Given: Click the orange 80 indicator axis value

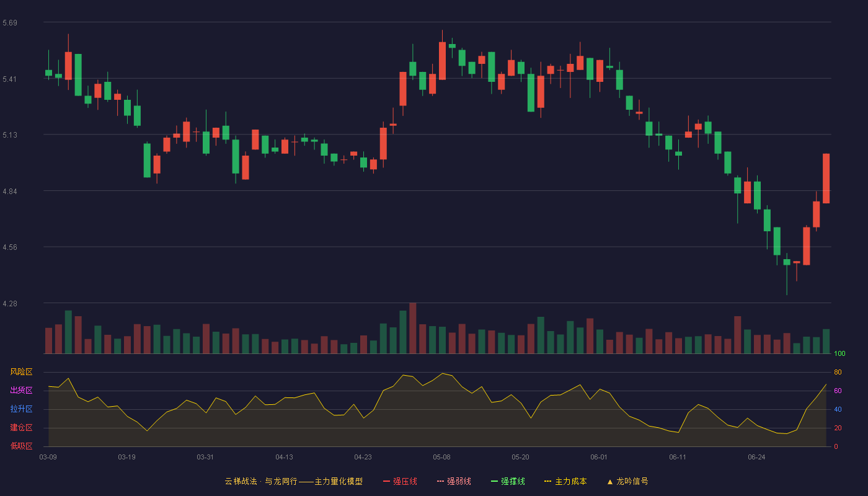Looking at the screenshot, I should (x=838, y=372).
